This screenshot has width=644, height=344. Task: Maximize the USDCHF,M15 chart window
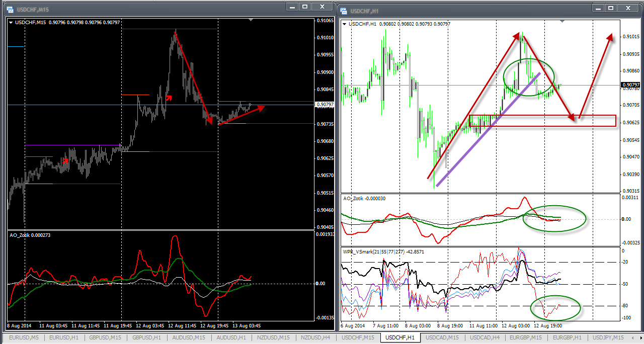click(x=305, y=7)
